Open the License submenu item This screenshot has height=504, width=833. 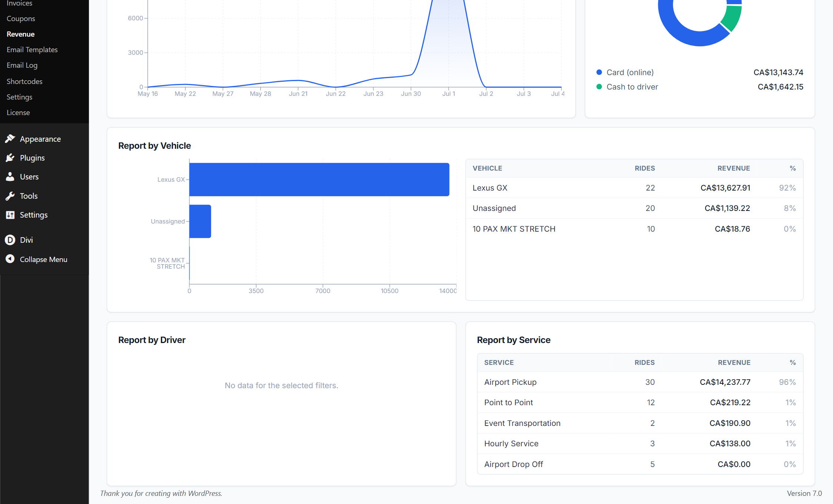pos(18,112)
